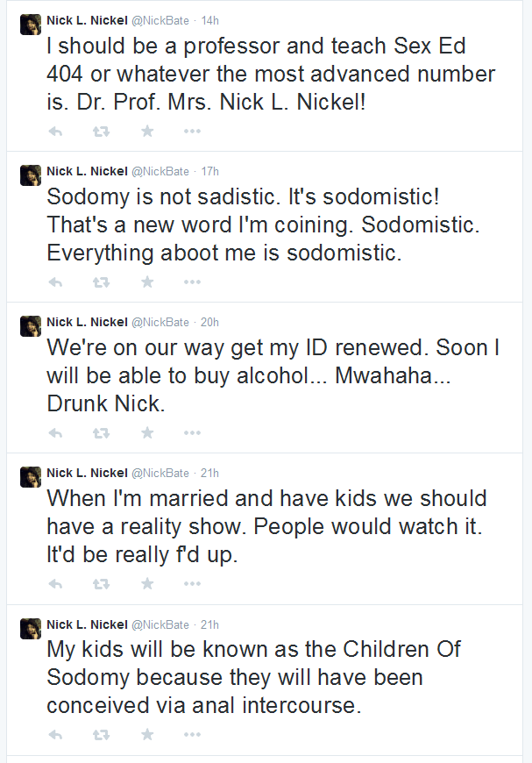Reply to the sodomistic word tweet

pyautogui.click(x=55, y=282)
